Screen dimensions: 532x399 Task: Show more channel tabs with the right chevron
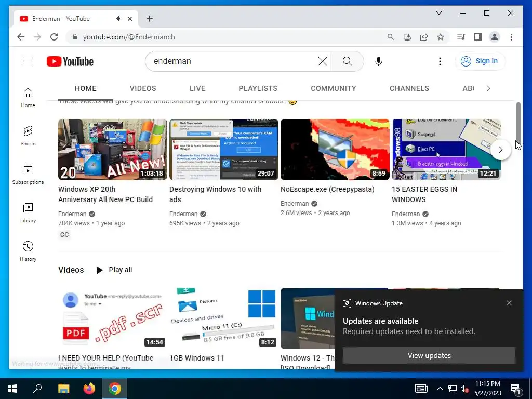point(488,88)
